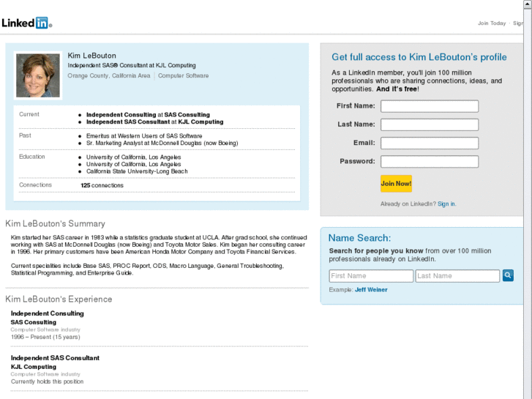
Task: Click the LinkedIn logo
Action: coord(27,23)
